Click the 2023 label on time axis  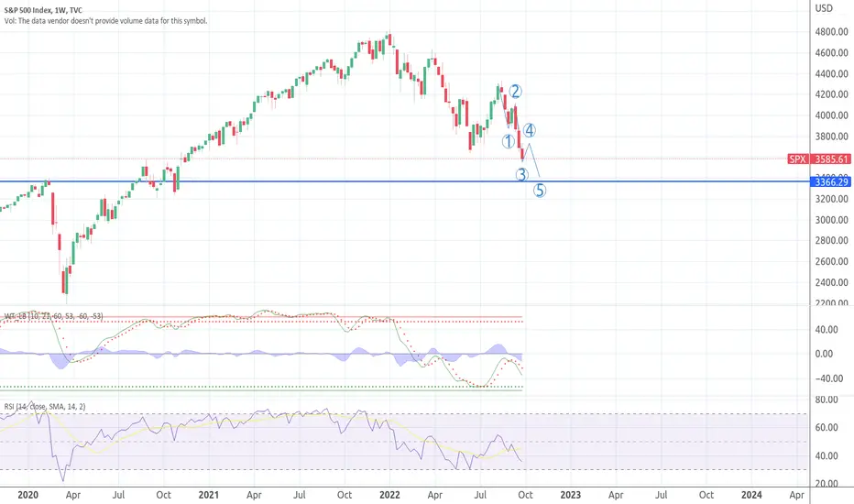click(x=570, y=495)
